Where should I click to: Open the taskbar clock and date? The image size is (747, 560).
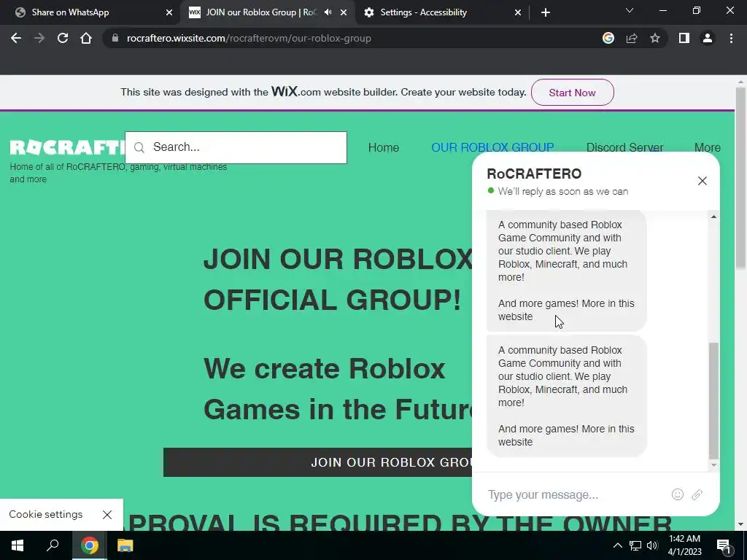684,545
